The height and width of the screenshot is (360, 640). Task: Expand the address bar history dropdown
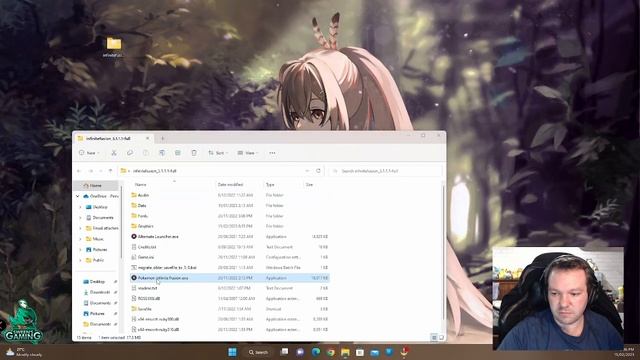point(307,171)
